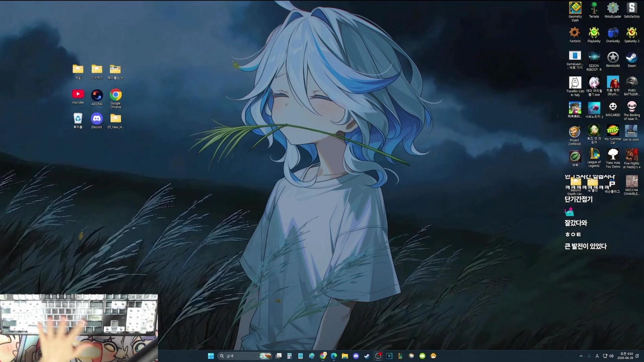Viewport: 644px width, 362px height.
Task: Open Five Nights at Freddy's 4
Action: pyautogui.click(x=632, y=159)
